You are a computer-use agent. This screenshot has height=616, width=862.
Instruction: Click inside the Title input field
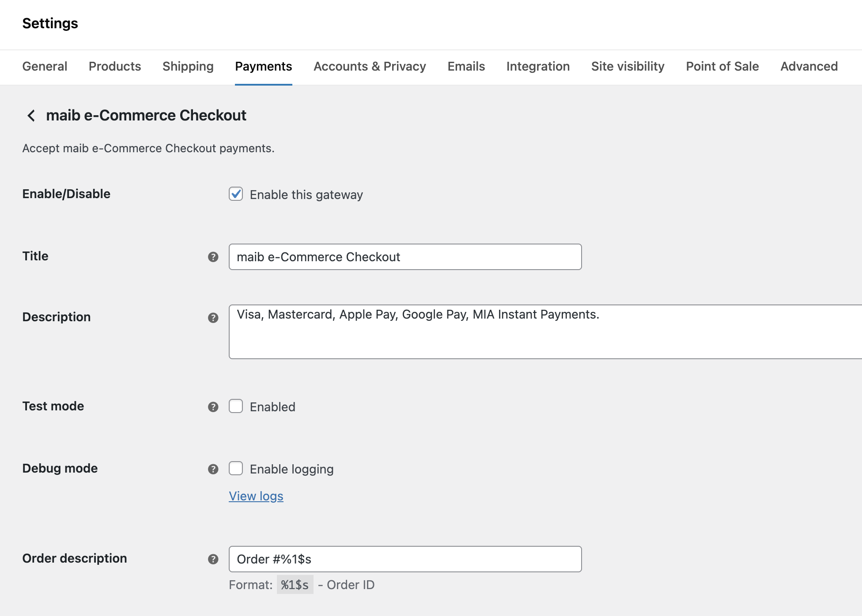(x=405, y=256)
